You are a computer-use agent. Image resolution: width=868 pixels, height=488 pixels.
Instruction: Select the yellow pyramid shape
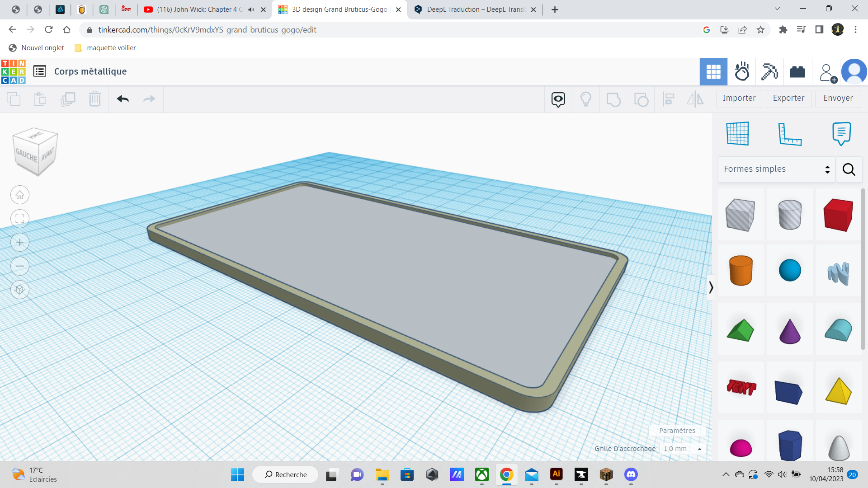click(838, 390)
